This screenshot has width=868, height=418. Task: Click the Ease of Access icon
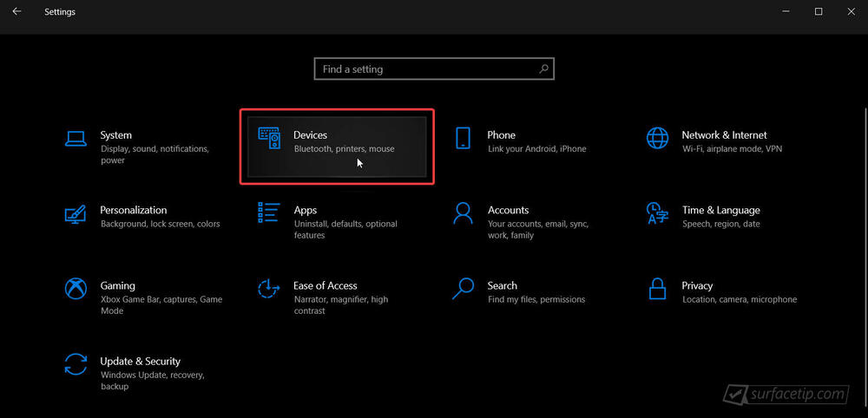(x=268, y=289)
